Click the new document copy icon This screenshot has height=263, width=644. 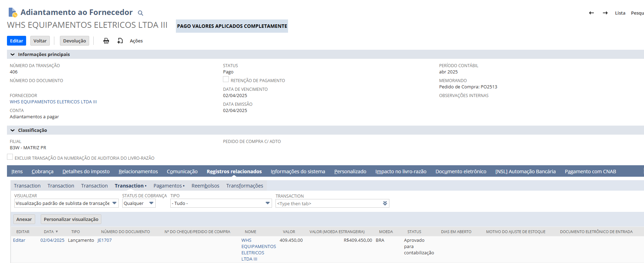[x=120, y=41]
